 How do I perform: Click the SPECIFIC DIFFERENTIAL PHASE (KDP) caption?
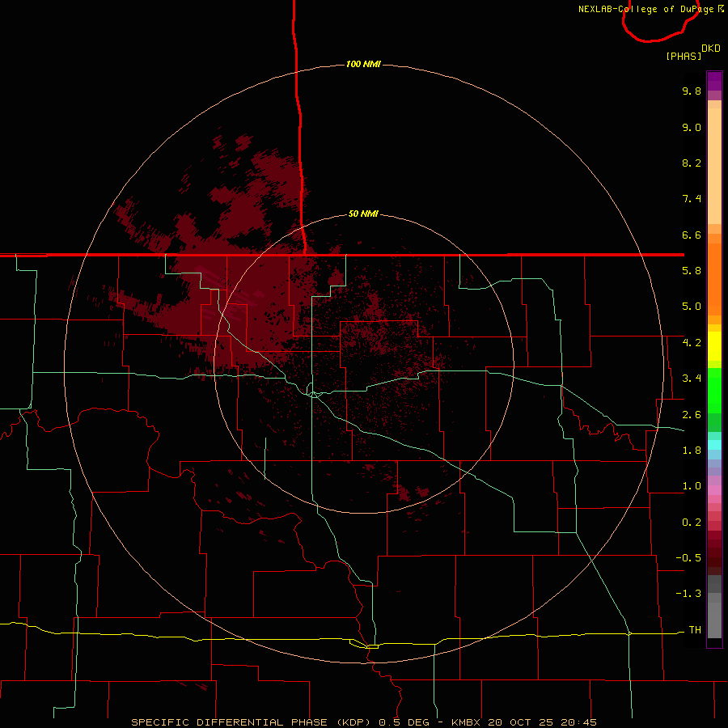(x=251, y=722)
